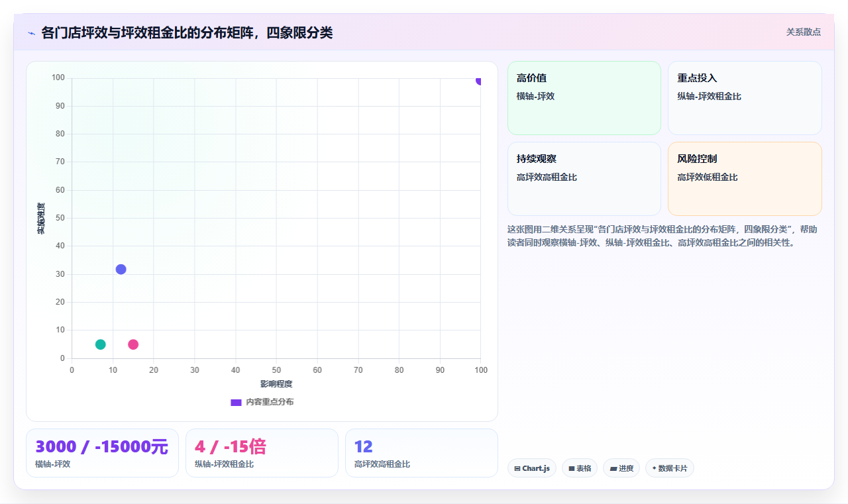
Task: Select the teal scatter point near bottom left
Action: coord(101,344)
